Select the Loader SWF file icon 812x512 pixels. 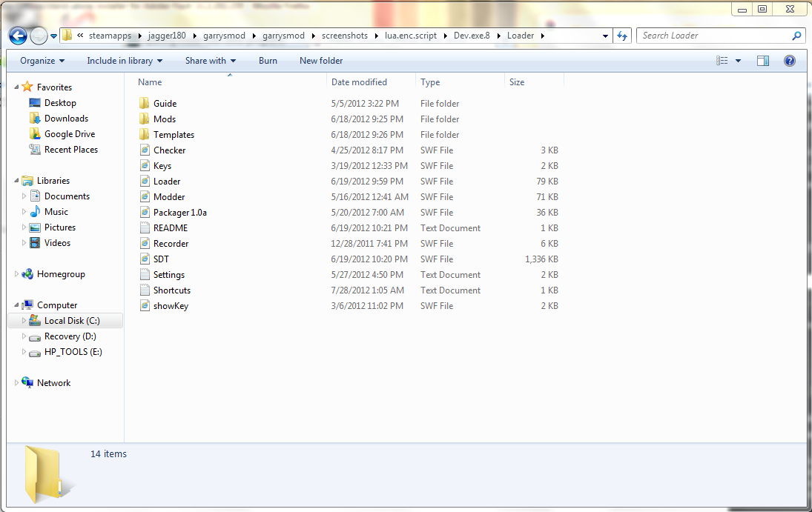(x=145, y=182)
